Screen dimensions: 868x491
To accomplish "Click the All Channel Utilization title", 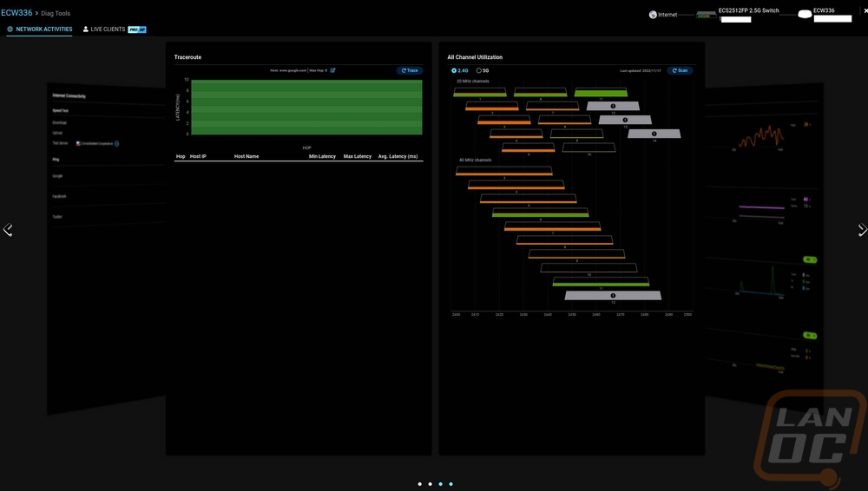I will pos(475,57).
